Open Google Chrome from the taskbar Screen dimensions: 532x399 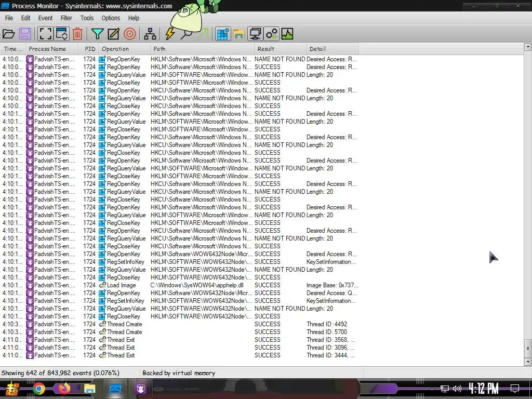tap(39, 389)
